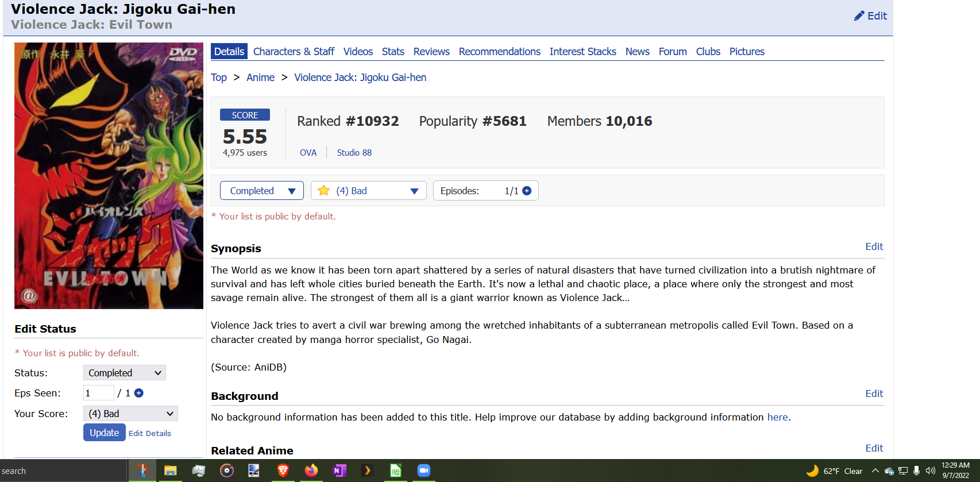980x482 pixels.
Task: Click Edit next to Related Anime heading
Action: point(874,448)
